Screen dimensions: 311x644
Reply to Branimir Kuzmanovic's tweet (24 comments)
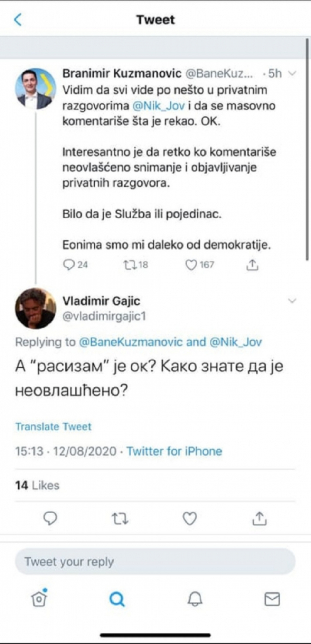69,265
